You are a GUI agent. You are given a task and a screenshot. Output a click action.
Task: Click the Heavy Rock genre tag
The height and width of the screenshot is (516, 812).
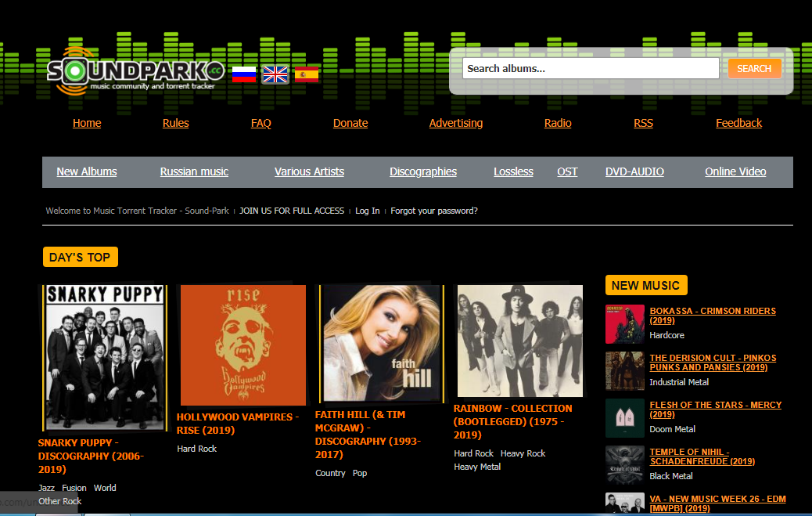[x=523, y=453]
